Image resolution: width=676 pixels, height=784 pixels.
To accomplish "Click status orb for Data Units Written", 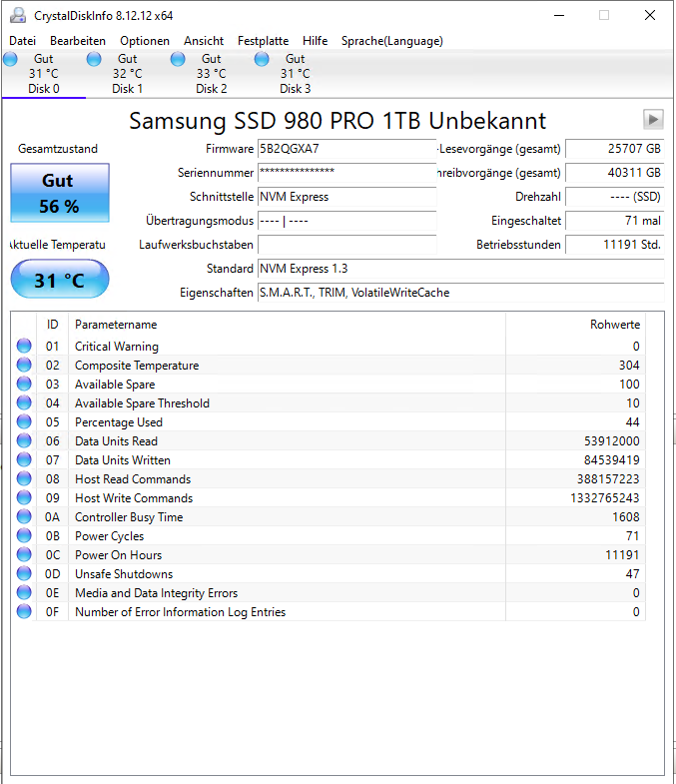I will tap(24, 459).
